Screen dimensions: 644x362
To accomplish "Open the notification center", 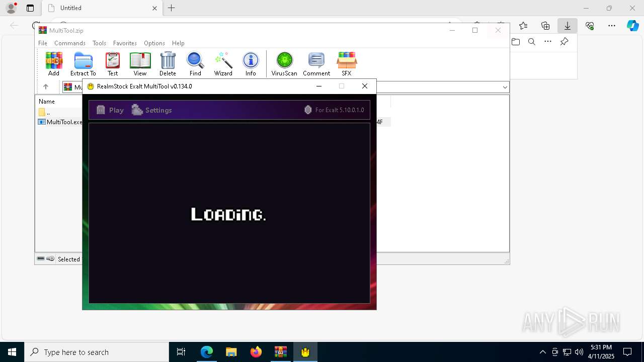I will click(627, 352).
